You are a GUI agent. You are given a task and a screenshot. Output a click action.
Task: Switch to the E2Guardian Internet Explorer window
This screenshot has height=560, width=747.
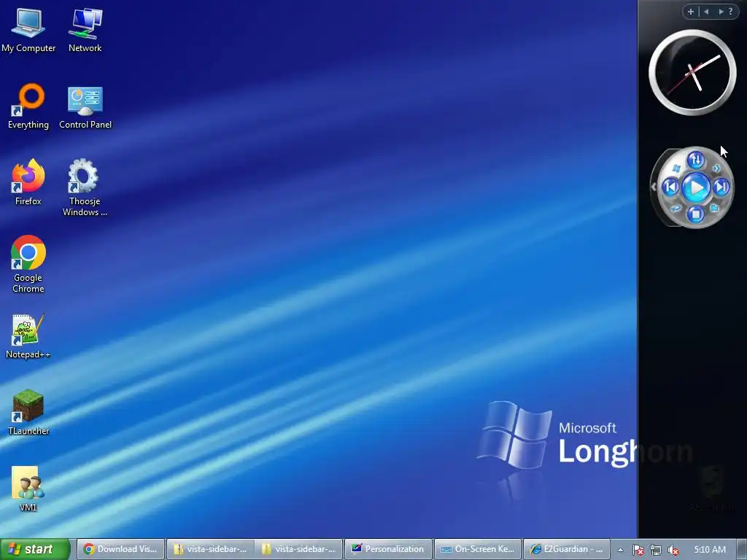point(567,549)
